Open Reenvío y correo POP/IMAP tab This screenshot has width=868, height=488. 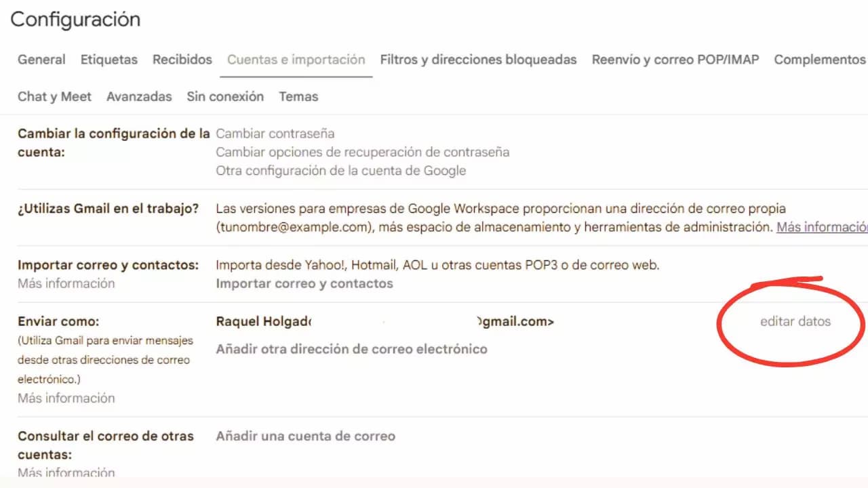(x=675, y=60)
